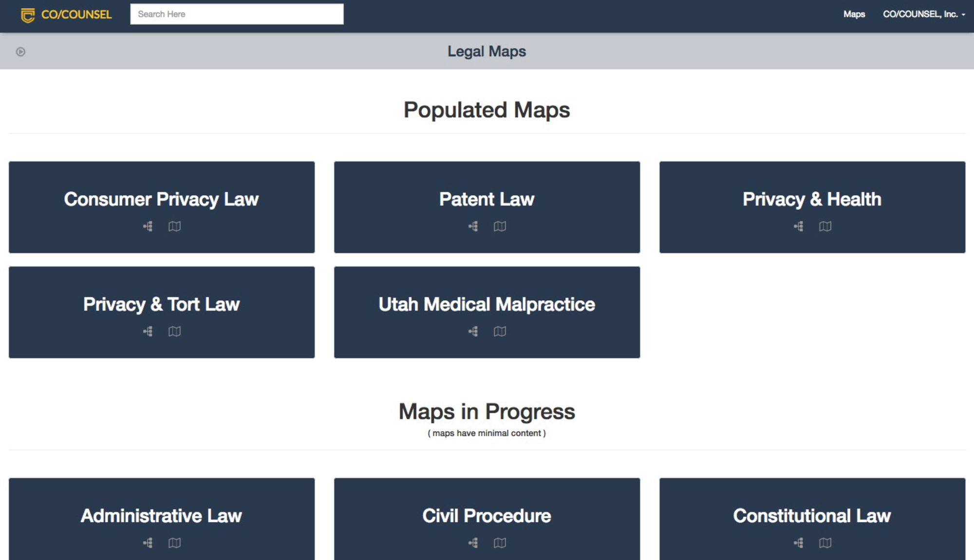Open the Civil Procedure map card
Image resolution: width=974 pixels, height=560 pixels.
[487, 515]
